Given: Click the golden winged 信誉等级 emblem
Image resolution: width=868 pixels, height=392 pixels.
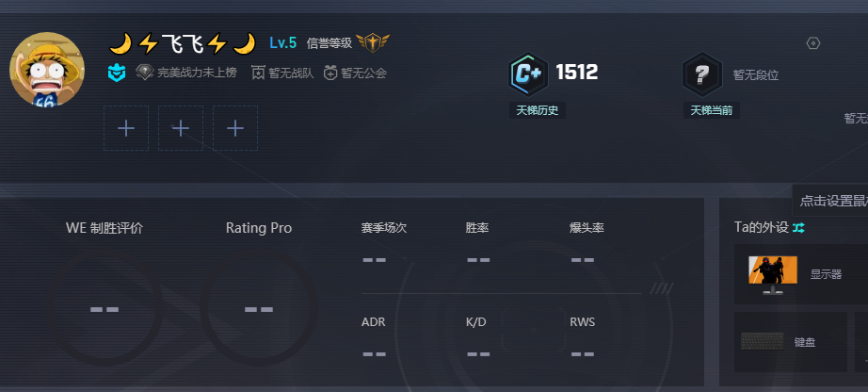Looking at the screenshot, I should tap(373, 42).
